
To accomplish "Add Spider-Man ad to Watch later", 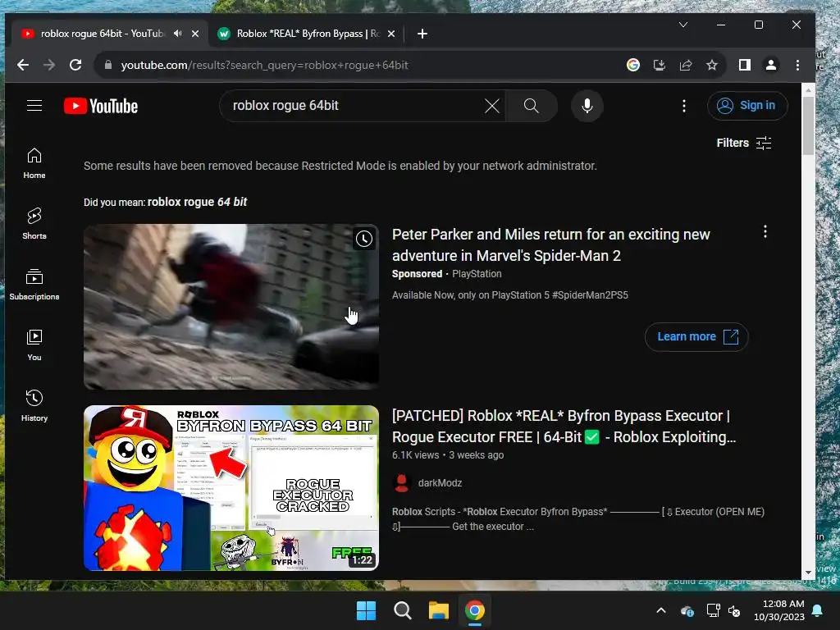I will tap(363, 239).
